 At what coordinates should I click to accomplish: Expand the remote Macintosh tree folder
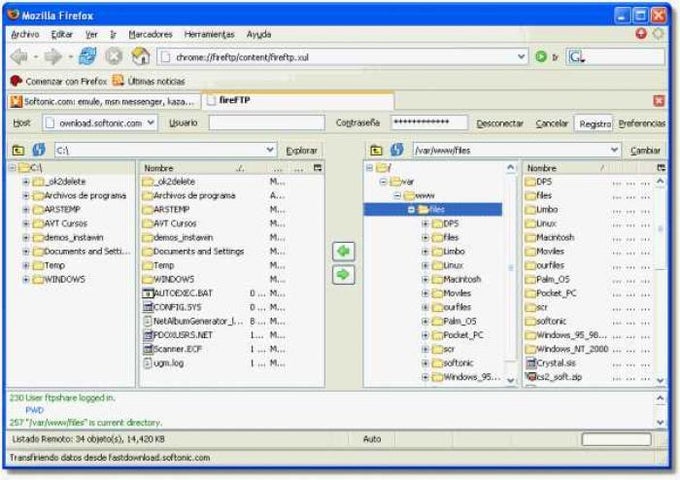click(x=425, y=279)
